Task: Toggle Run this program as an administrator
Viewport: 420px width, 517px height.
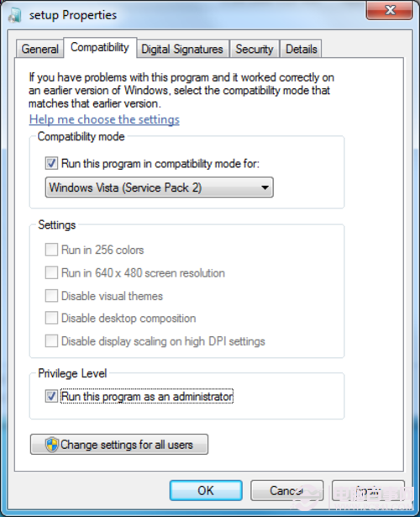Action: coord(51,396)
